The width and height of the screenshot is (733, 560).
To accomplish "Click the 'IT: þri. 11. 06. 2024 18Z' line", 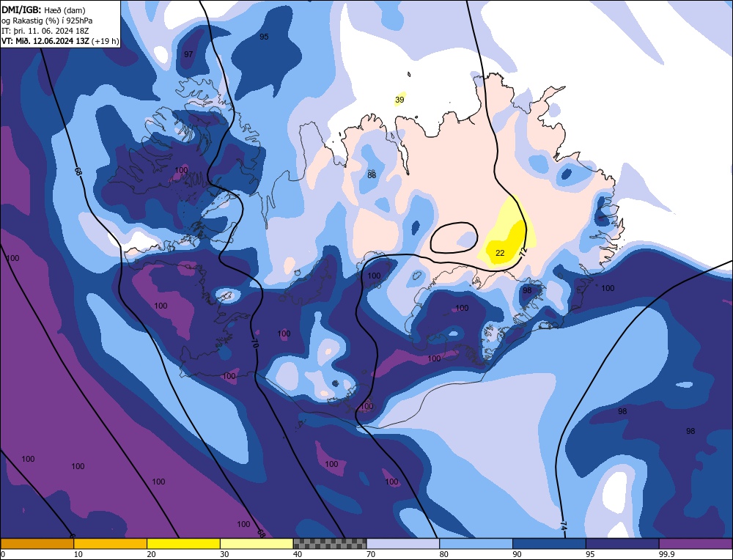I will click(45, 31).
